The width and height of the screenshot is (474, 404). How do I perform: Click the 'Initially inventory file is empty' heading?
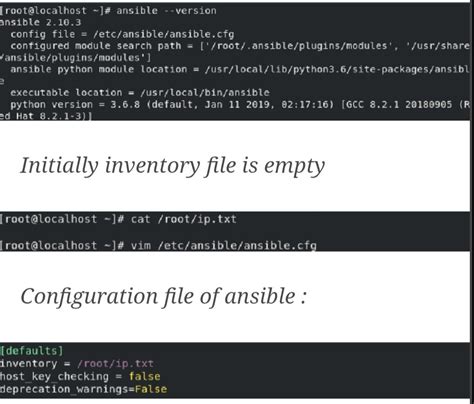pos(172,166)
